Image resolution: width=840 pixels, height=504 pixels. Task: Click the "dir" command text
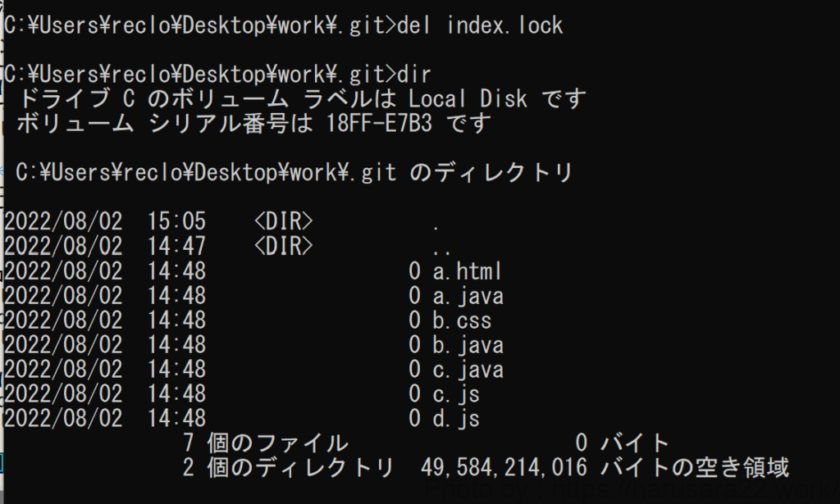click(413, 74)
